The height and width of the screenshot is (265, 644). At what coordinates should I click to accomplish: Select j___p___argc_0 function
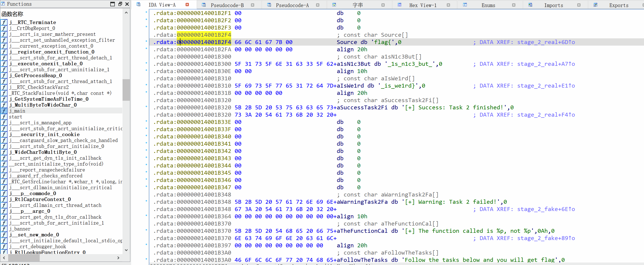click(30, 211)
